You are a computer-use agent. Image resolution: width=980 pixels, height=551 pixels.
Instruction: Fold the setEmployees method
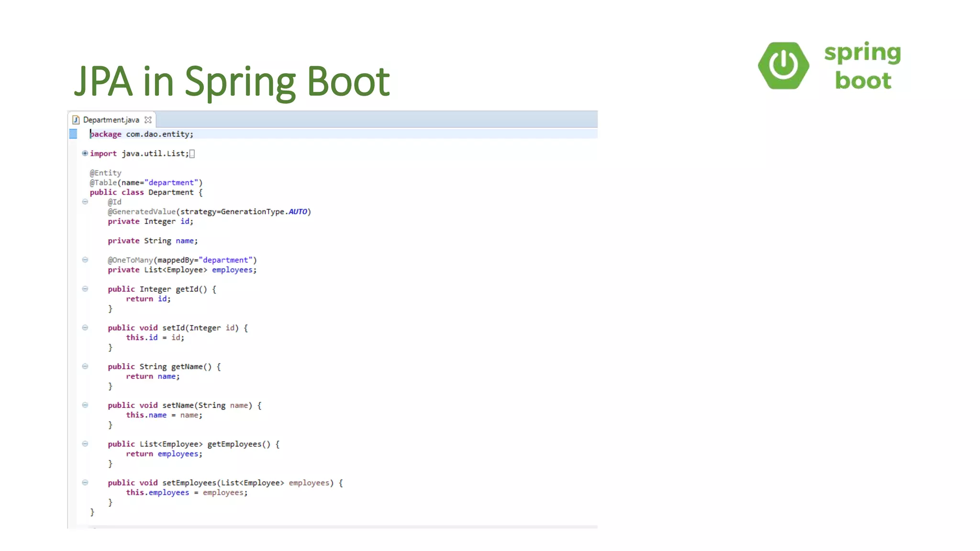pyautogui.click(x=85, y=483)
